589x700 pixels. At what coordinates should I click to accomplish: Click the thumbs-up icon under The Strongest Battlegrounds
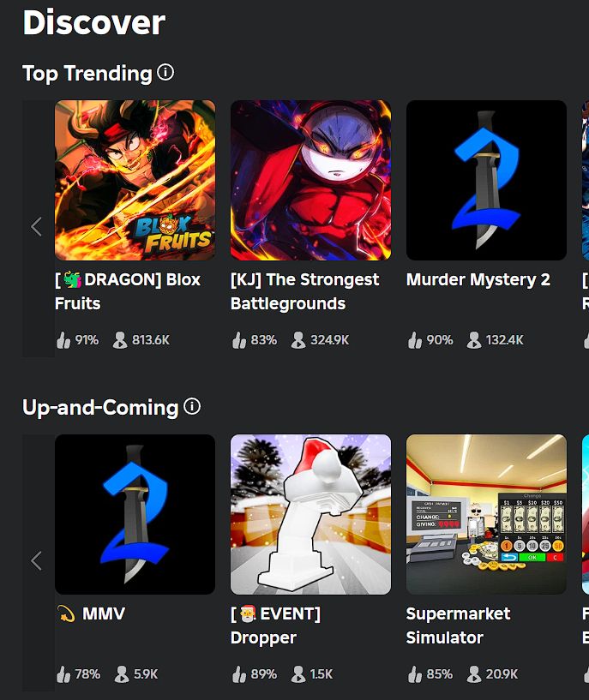239,340
